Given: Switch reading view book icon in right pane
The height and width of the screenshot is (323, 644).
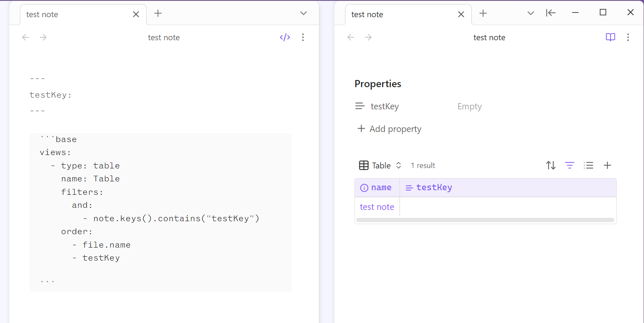Looking at the screenshot, I should [x=611, y=37].
